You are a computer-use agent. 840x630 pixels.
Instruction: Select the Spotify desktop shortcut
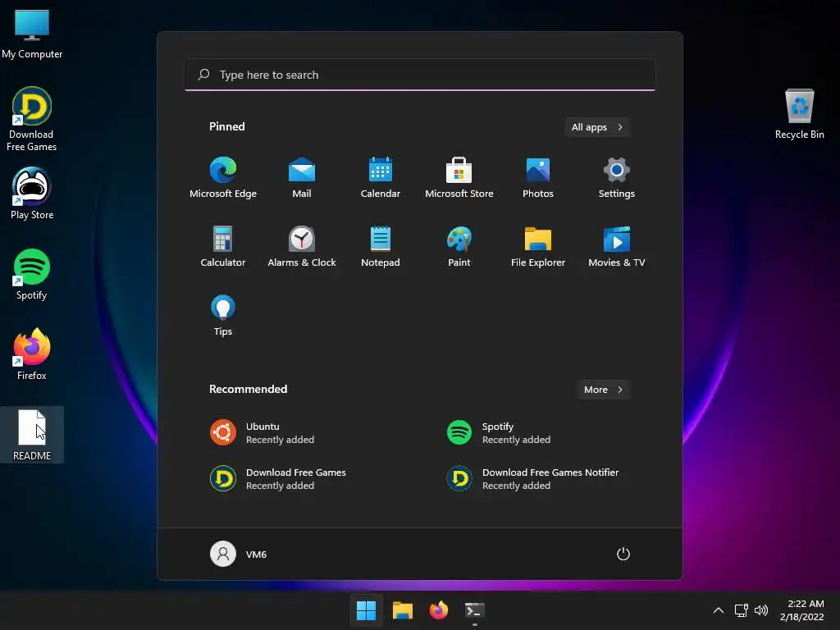tap(32, 274)
